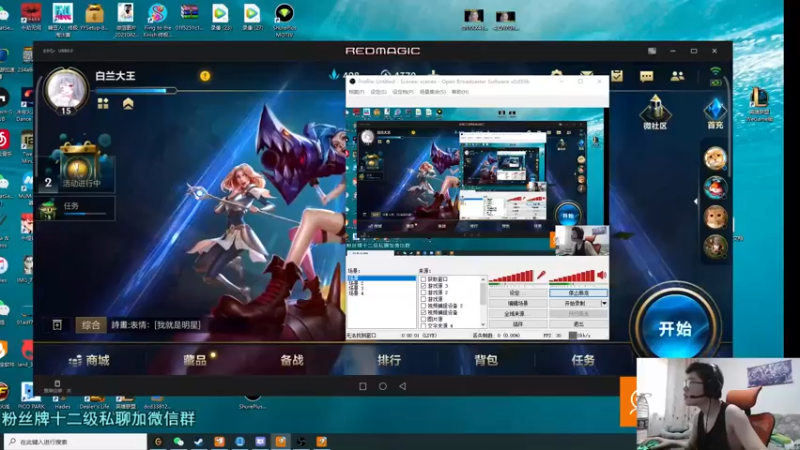Click the four-square grid icon under player name

coord(103,104)
